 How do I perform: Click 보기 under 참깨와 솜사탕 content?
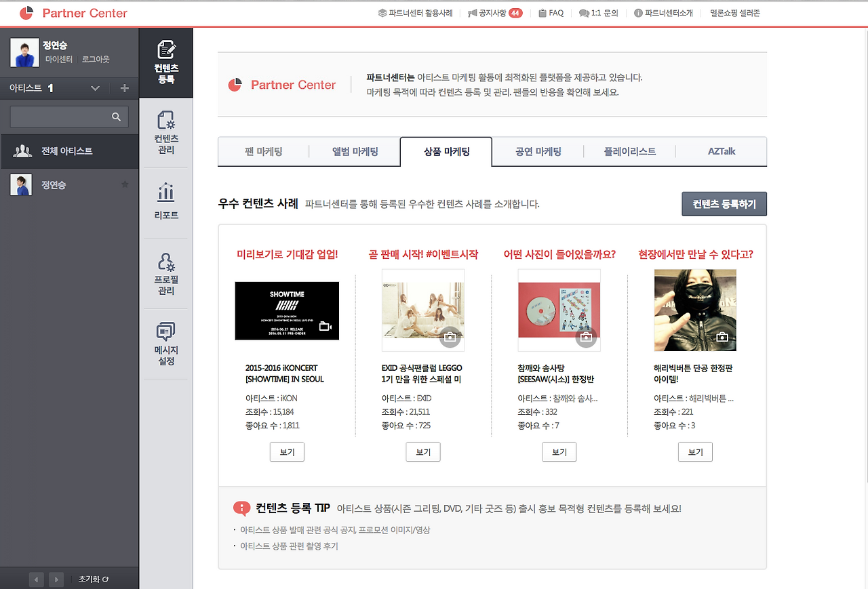[x=559, y=452]
